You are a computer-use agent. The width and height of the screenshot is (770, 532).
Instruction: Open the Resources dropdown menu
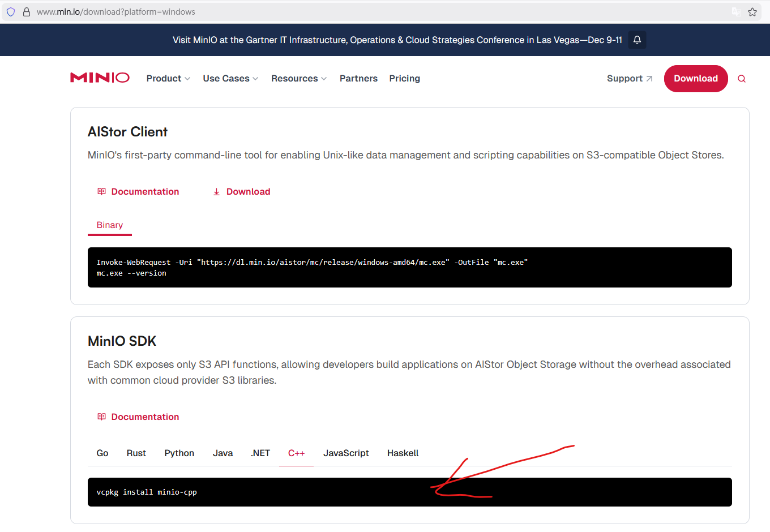pyautogui.click(x=299, y=79)
